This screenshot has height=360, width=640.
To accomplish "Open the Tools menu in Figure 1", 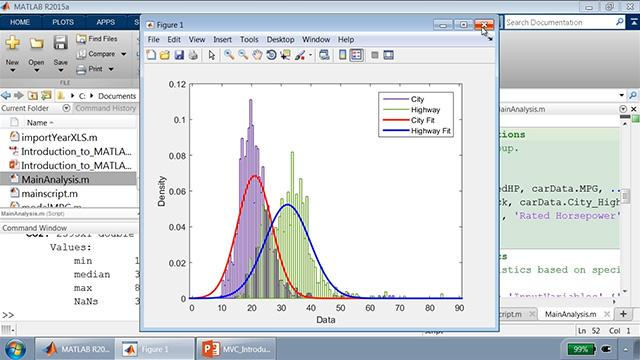I will point(249,40).
